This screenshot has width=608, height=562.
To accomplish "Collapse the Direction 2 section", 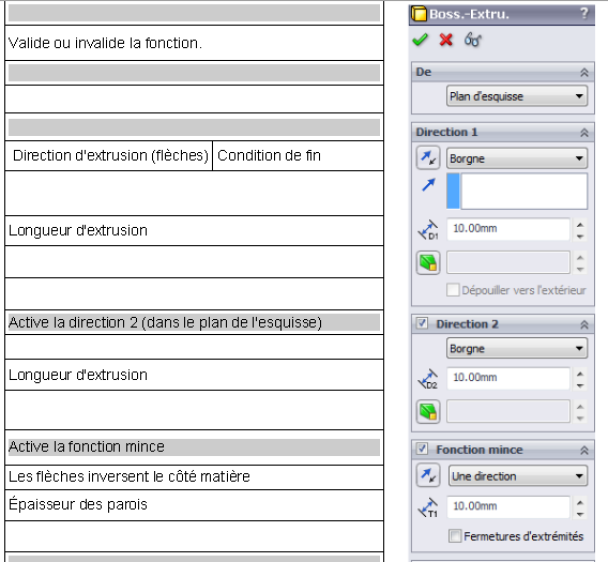I will [x=584, y=325].
